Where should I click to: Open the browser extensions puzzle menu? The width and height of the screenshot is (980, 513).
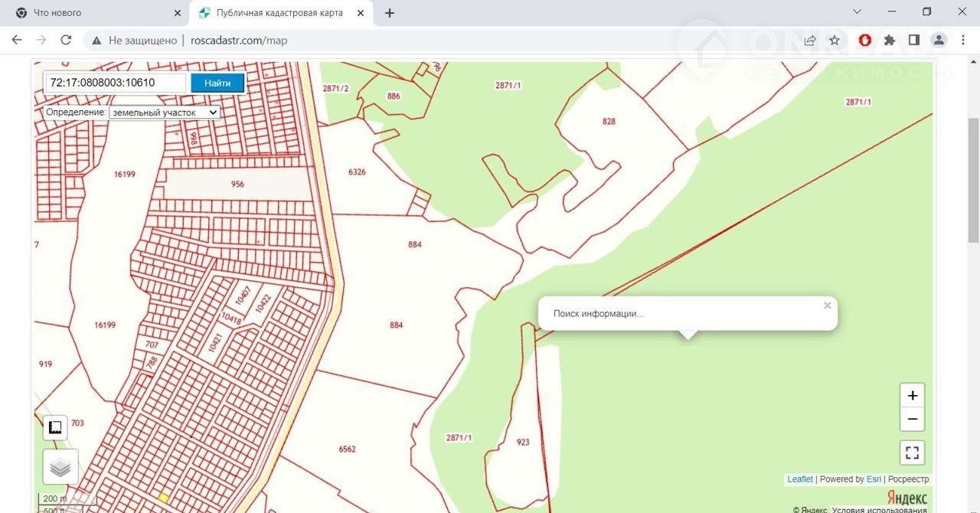889,40
